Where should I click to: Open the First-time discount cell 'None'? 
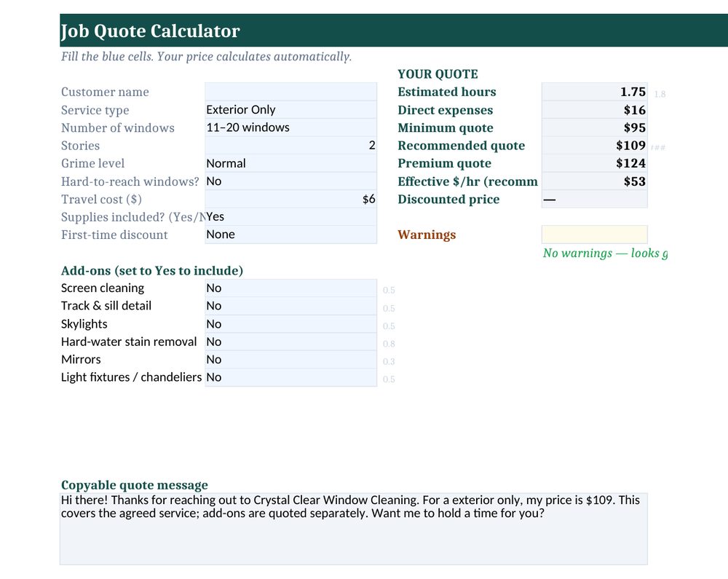point(290,235)
